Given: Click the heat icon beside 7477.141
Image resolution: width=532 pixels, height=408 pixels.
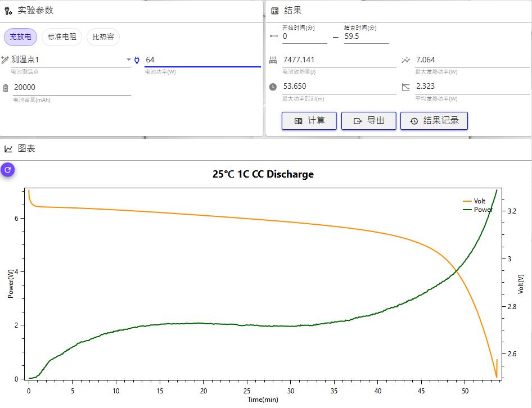Looking at the screenshot, I should click(x=273, y=60).
